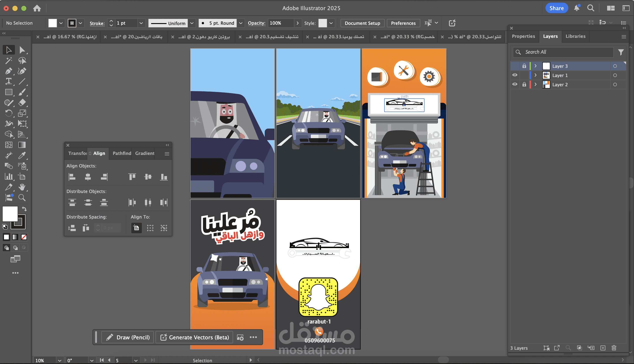Unlock Layer 3 via lock icon
This screenshot has height=364, width=634.
[x=524, y=66]
